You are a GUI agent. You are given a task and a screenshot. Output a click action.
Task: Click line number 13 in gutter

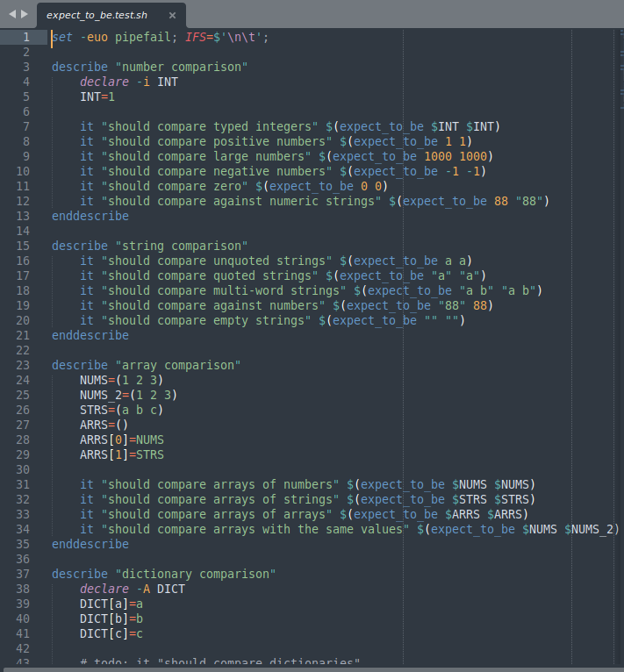pos(23,216)
